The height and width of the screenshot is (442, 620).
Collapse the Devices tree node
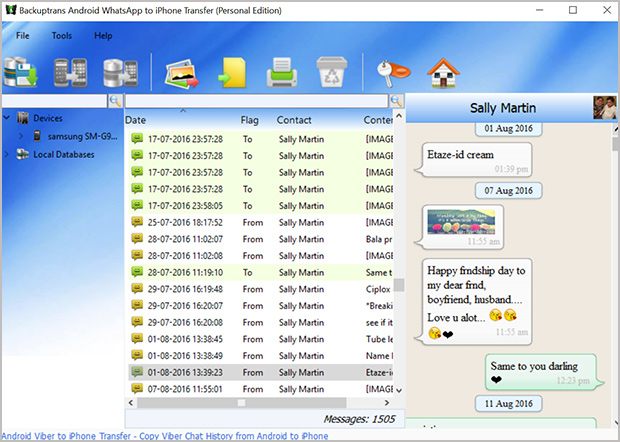8,118
